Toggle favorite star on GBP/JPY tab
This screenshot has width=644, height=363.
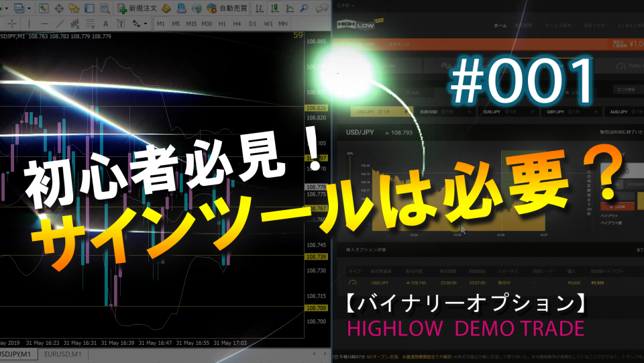596,111
